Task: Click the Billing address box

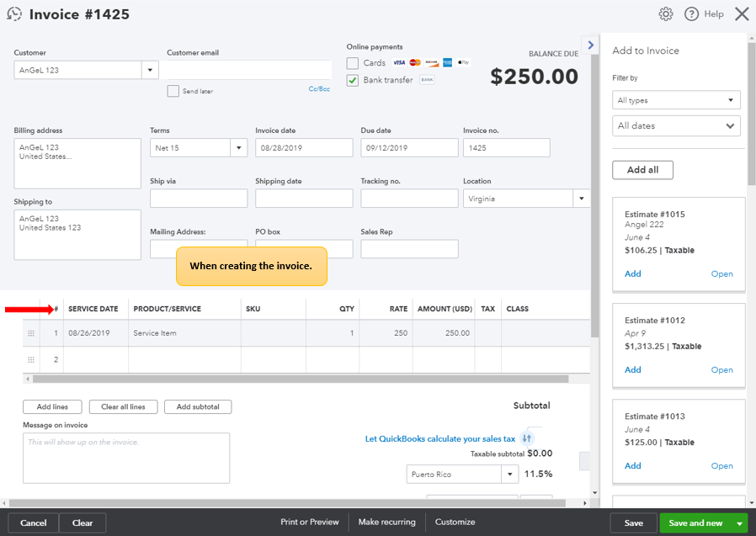Action: click(x=77, y=163)
